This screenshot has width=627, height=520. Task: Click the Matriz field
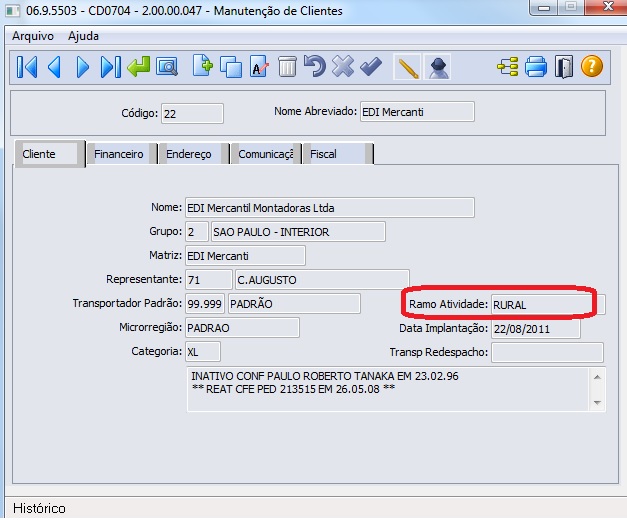(x=246, y=256)
